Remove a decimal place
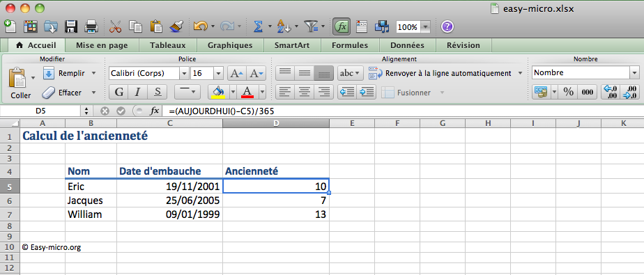The width and height of the screenshot is (644, 275). [629, 93]
